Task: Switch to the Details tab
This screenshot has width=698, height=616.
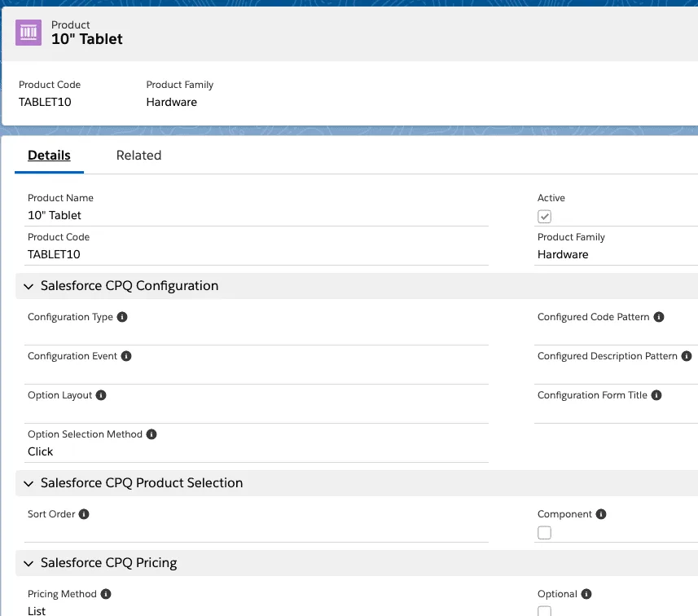Action: pos(49,156)
